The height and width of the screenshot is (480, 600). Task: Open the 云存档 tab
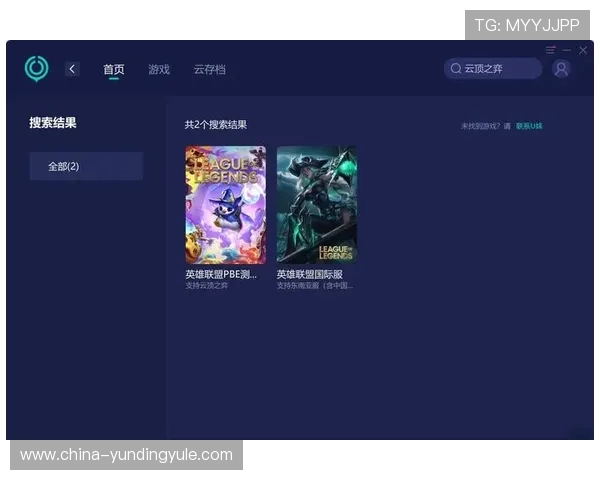209,69
